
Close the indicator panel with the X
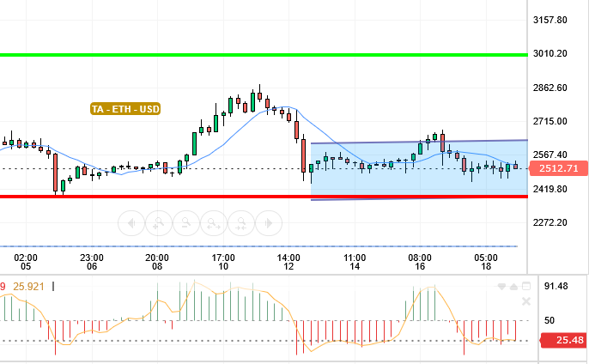[526, 301]
